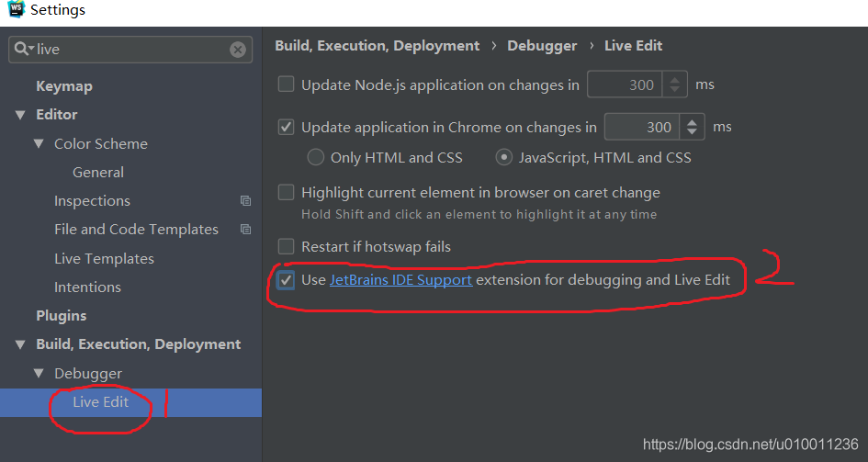Open Intentions settings
Viewport: 868px width, 462px height.
pyautogui.click(x=87, y=287)
